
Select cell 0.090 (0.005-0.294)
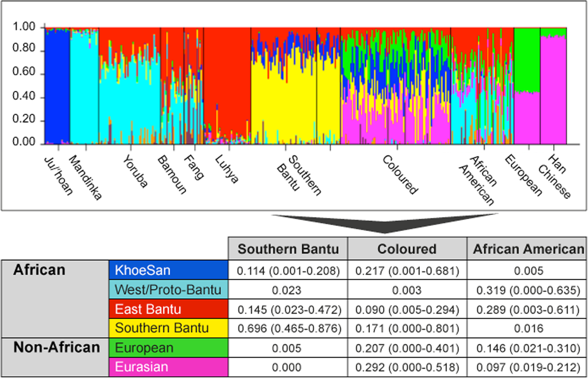(407, 310)
